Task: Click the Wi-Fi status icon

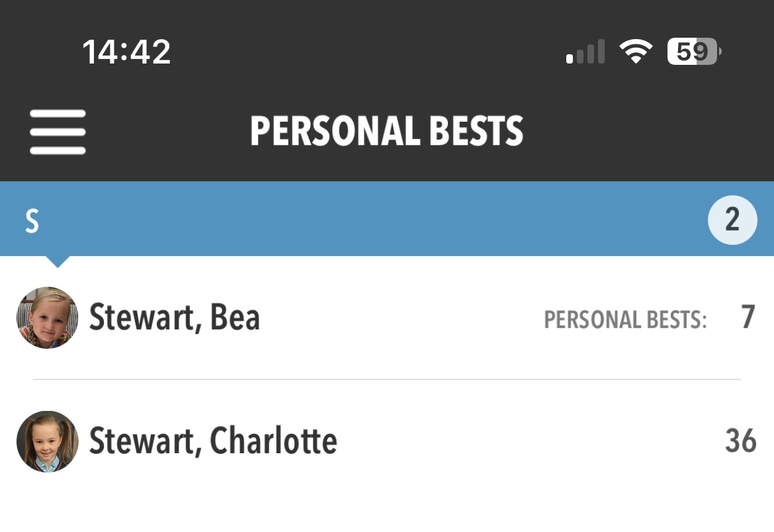Action: (636, 52)
